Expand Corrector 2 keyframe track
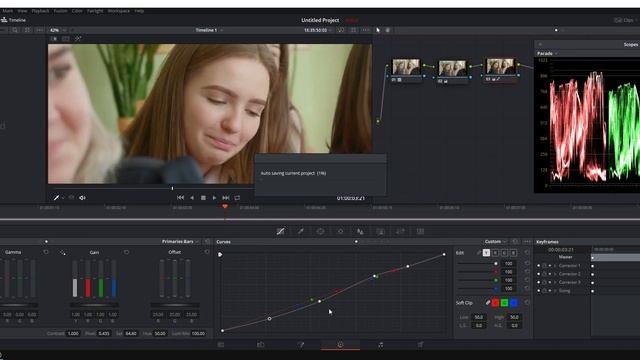640x360 pixels. point(555,274)
